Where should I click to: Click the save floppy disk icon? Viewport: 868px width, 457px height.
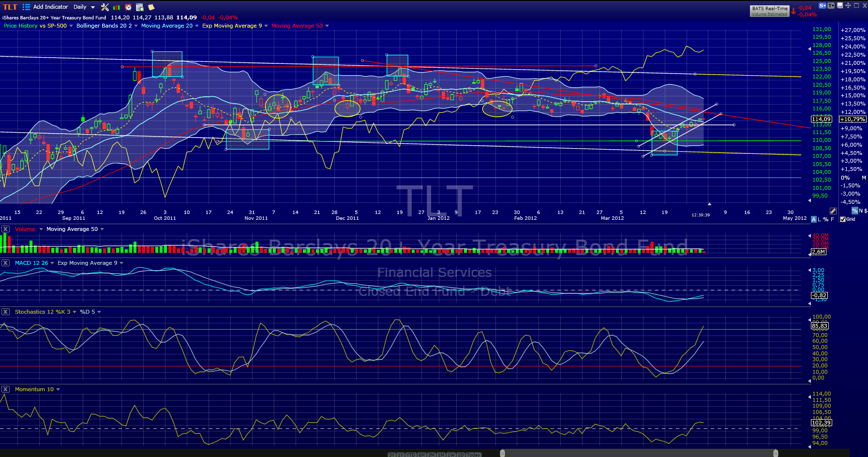(x=840, y=5)
